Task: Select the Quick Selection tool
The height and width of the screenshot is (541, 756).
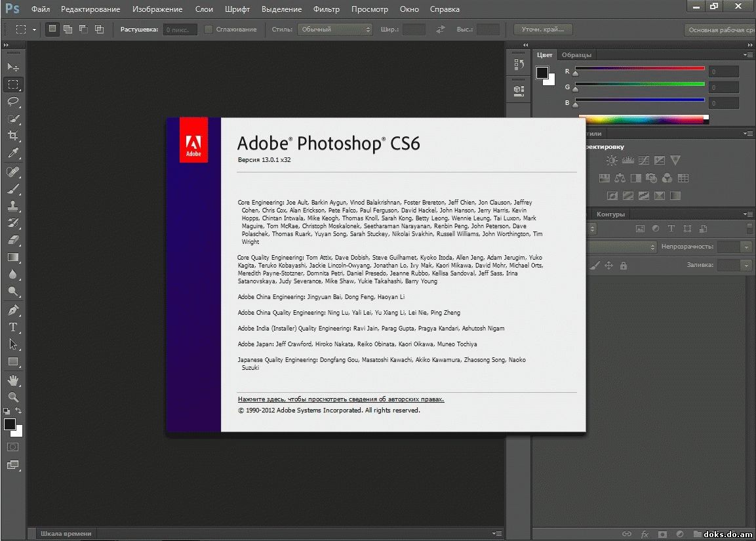Action: (x=13, y=119)
